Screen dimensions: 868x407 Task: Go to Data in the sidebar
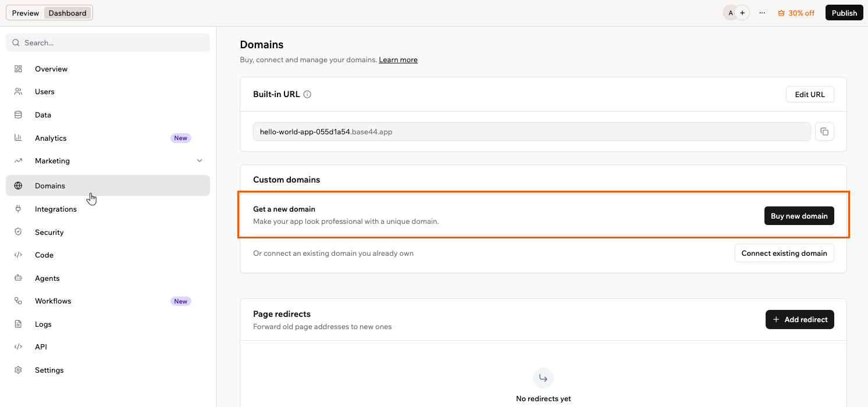[x=108, y=115]
